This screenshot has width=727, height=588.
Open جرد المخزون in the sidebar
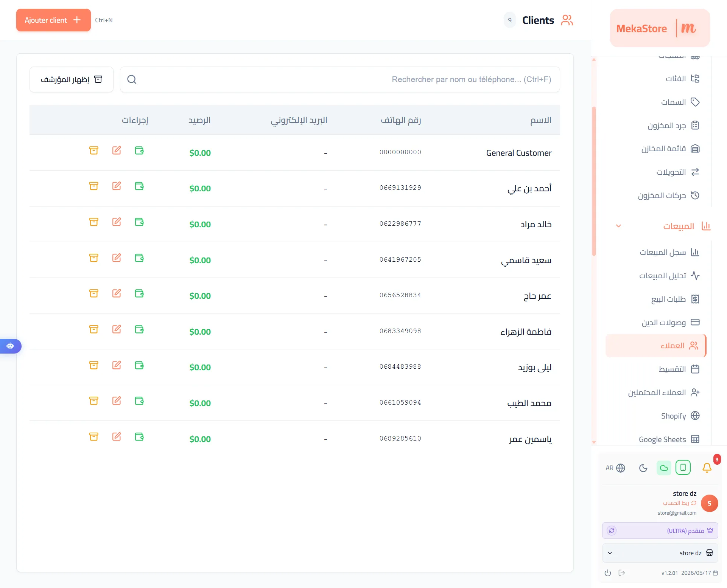[673, 126]
